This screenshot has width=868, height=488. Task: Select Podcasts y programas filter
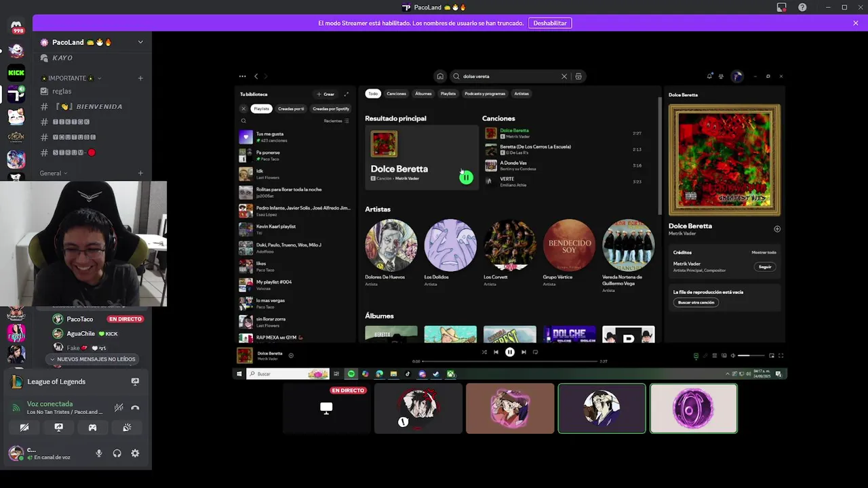click(x=485, y=94)
